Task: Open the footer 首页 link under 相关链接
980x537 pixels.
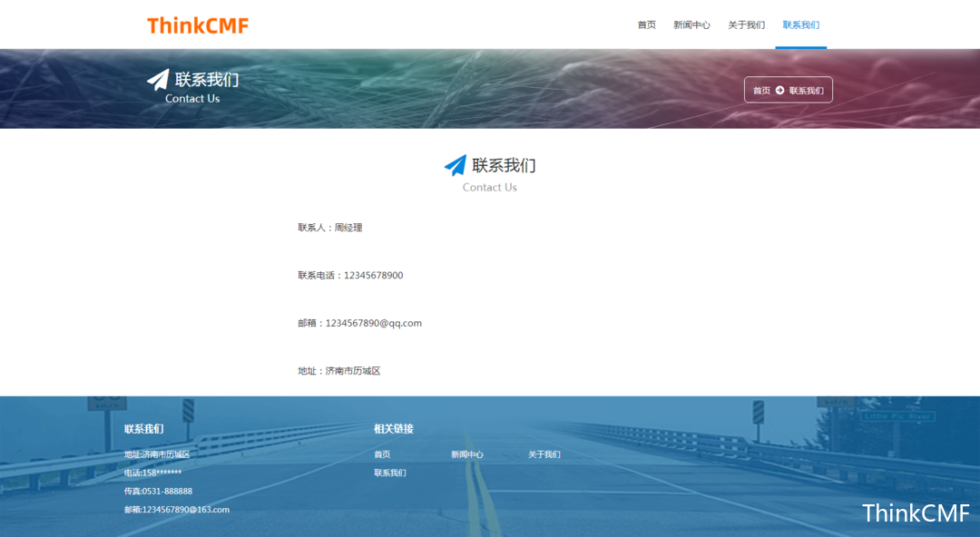Action: [x=382, y=454]
